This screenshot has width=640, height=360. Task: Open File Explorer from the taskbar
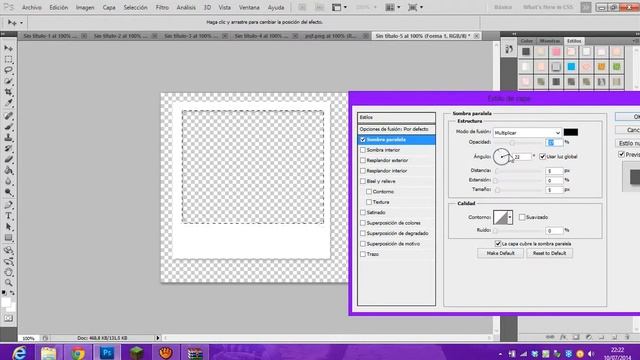tap(48, 352)
